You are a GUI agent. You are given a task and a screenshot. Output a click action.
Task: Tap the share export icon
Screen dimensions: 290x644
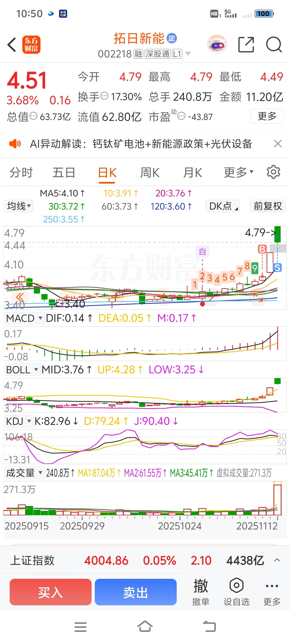[246, 45]
